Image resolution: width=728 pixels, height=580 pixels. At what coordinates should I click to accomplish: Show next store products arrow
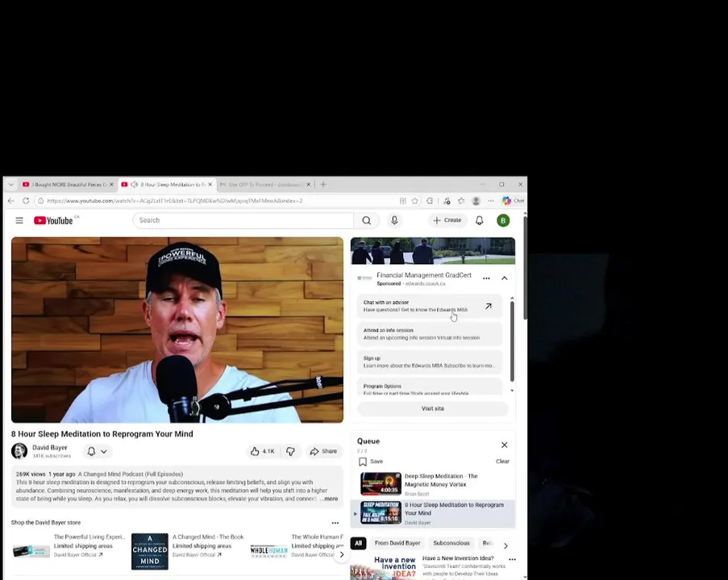[342, 554]
